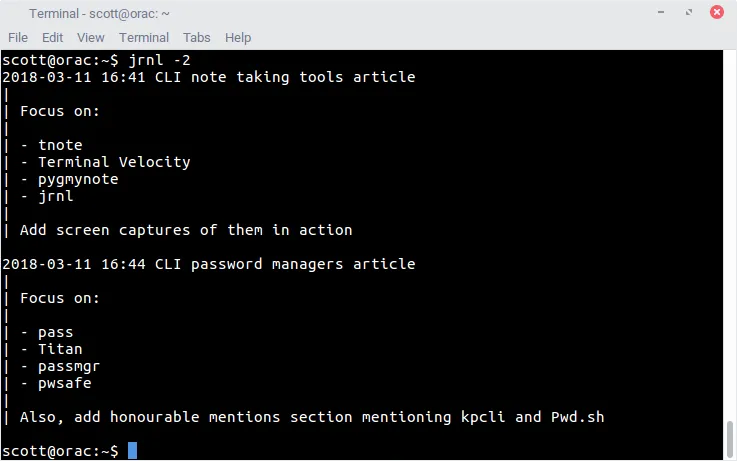Show the Tabs menu

click(x=197, y=37)
